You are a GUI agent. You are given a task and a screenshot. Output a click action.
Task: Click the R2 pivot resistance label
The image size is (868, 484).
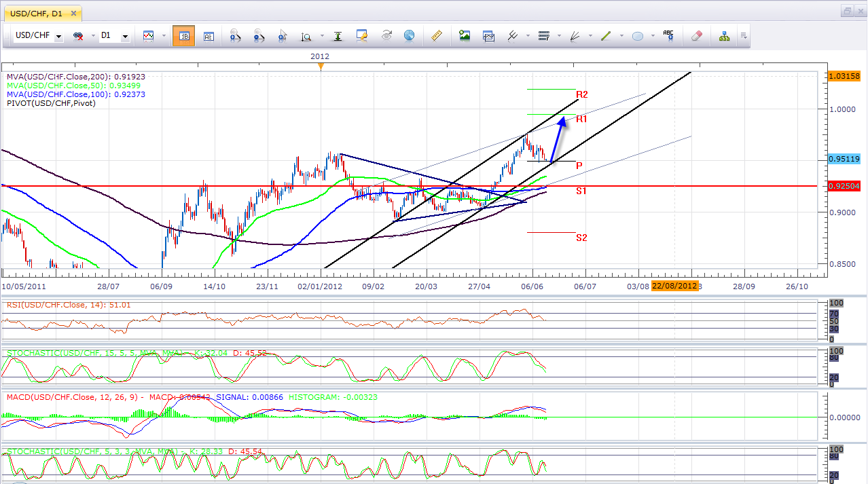tap(582, 94)
